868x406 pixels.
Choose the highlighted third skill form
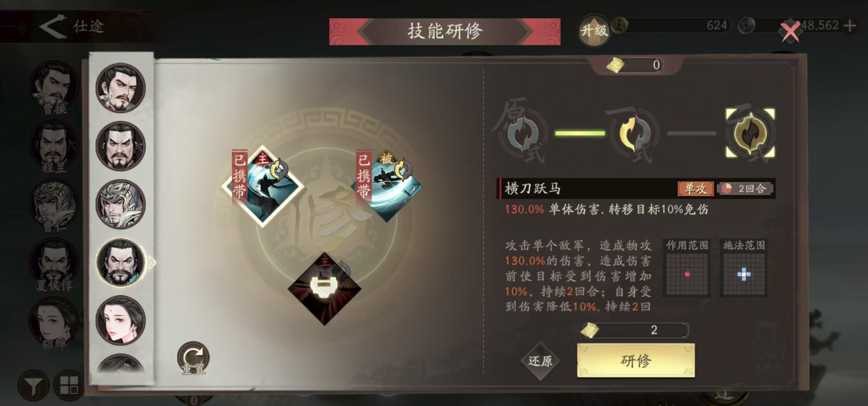click(x=750, y=133)
